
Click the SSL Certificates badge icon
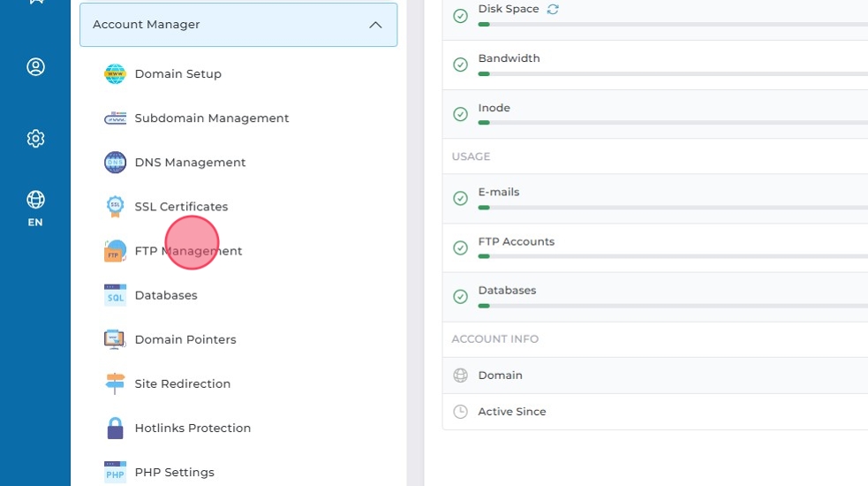click(115, 207)
